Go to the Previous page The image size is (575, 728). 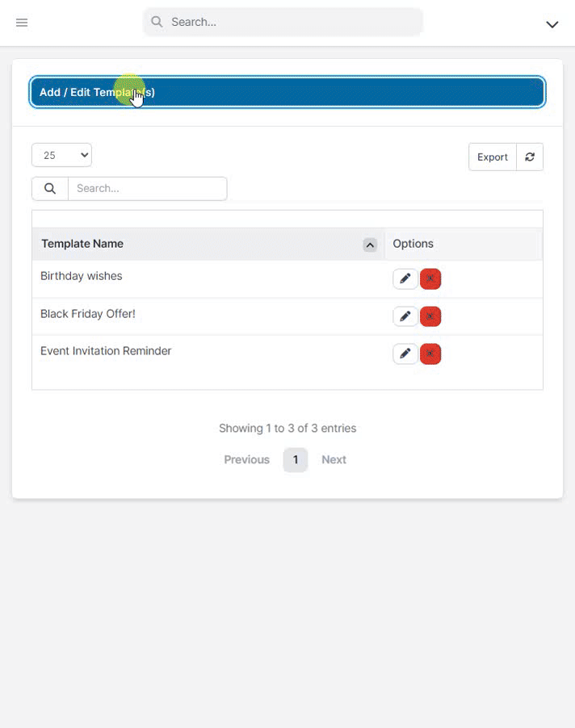246,460
